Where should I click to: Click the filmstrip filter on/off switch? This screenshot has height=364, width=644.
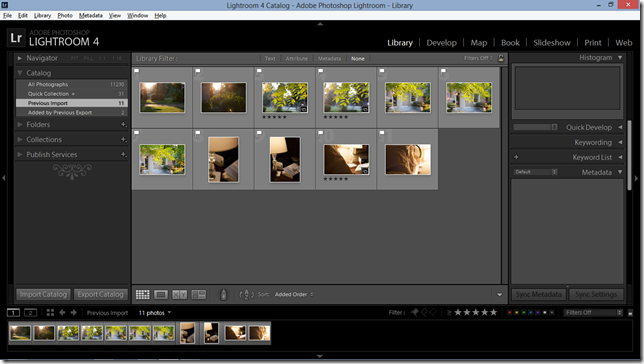point(630,313)
